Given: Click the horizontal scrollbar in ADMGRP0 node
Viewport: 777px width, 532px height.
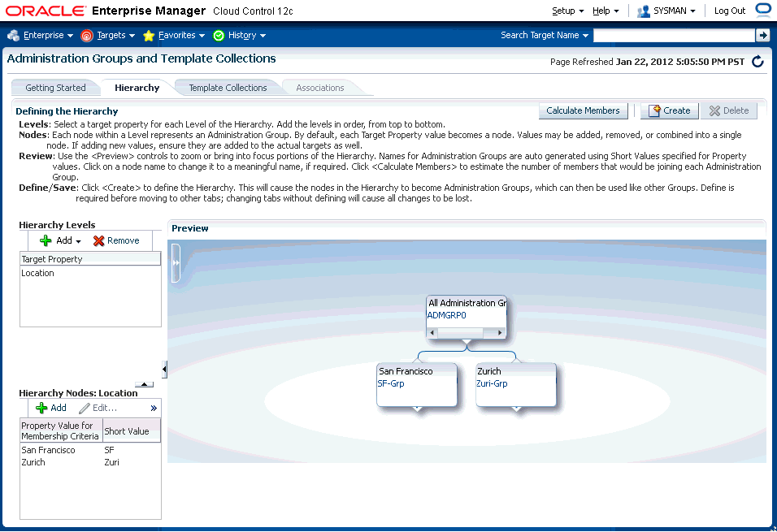Looking at the screenshot, I should [x=466, y=333].
